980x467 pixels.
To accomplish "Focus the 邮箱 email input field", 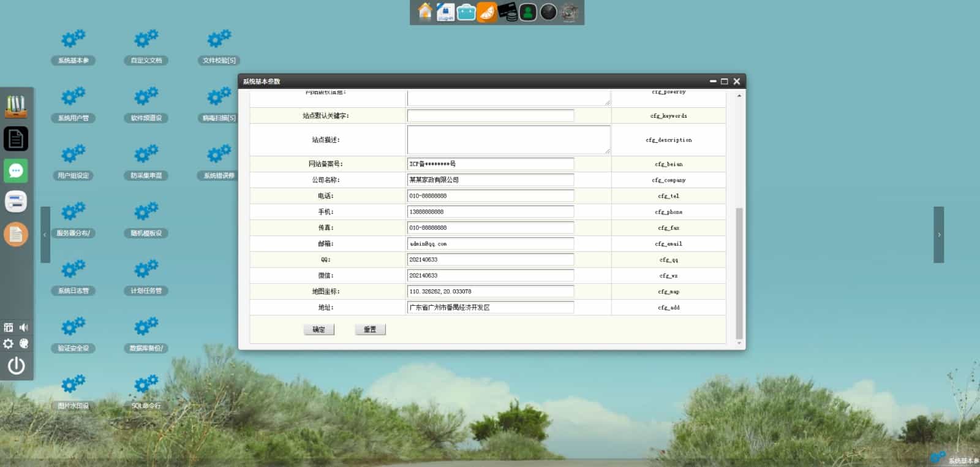I will (491, 244).
